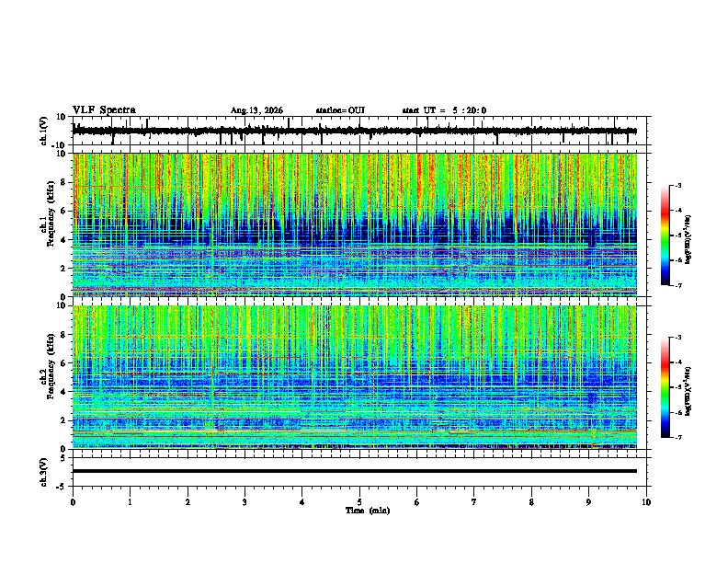Click time axis tick label "0"
Viewport: 728px width, 563px height.
tap(73, 502)
